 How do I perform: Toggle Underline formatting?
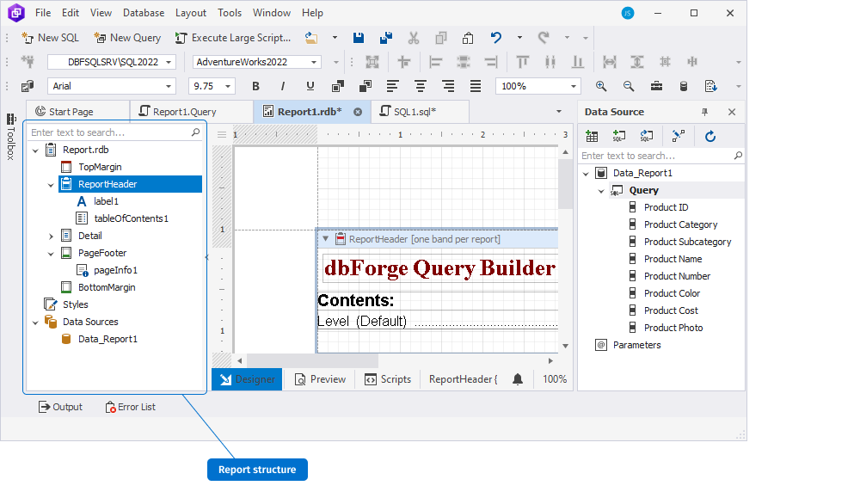310,86
